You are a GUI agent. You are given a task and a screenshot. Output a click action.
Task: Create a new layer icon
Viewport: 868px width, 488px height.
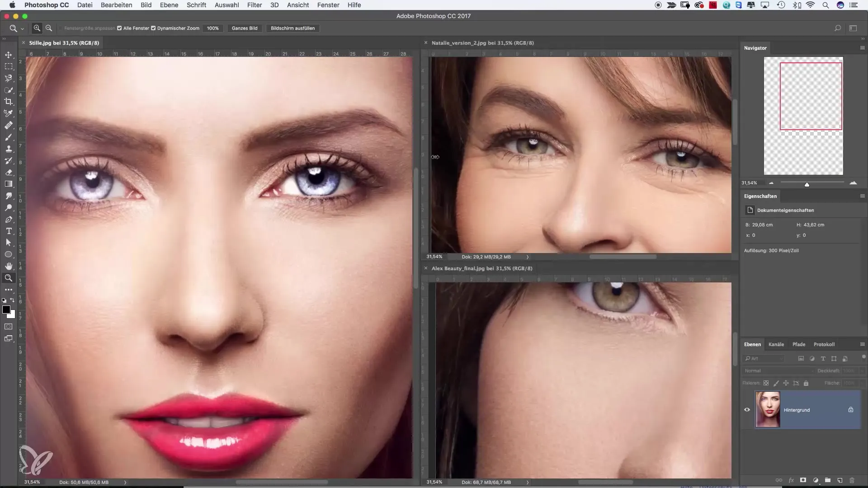click(x=840, y=480)
